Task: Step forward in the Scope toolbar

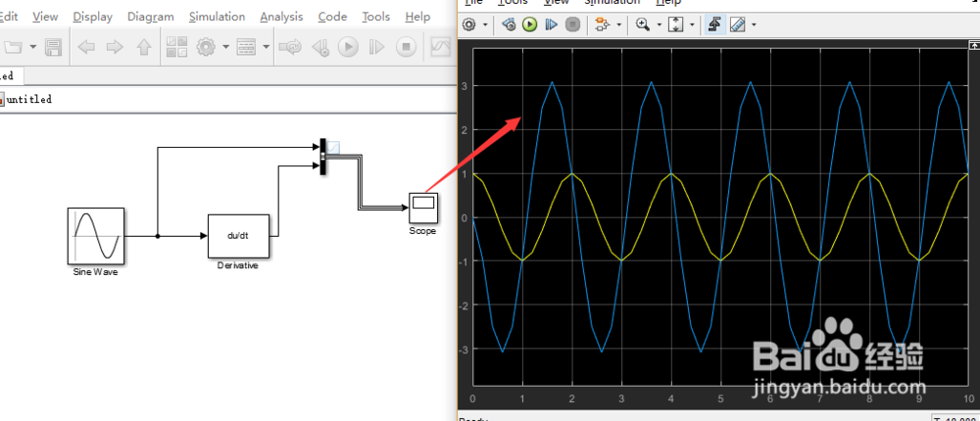Action: point(551,25)
